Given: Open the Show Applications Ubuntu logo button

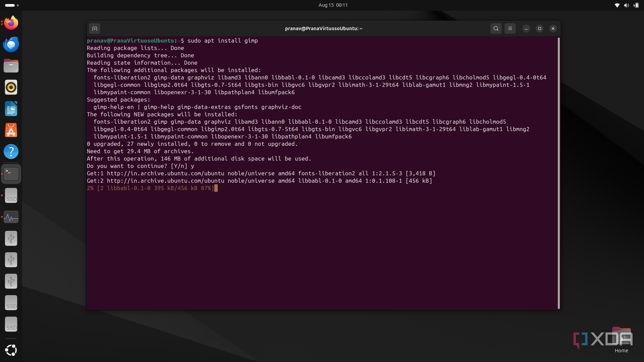Looking at the screenshot, I should 11,350.
